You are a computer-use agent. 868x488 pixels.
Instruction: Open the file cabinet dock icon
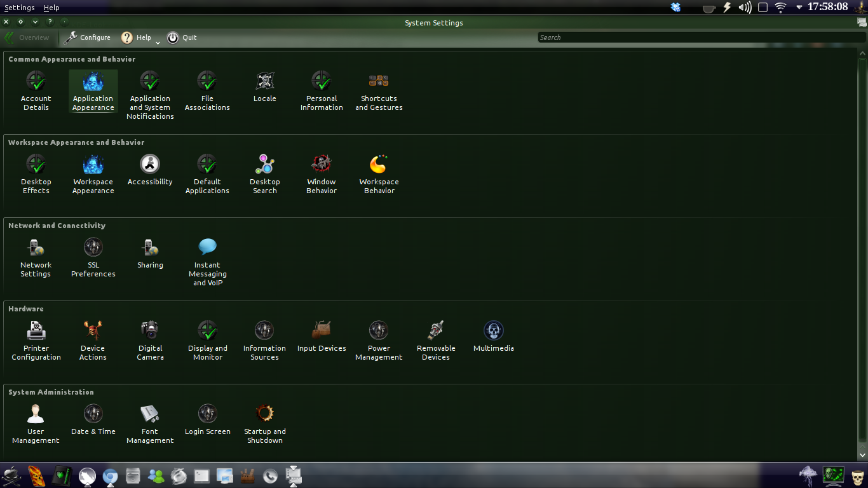tap(133, 475)
